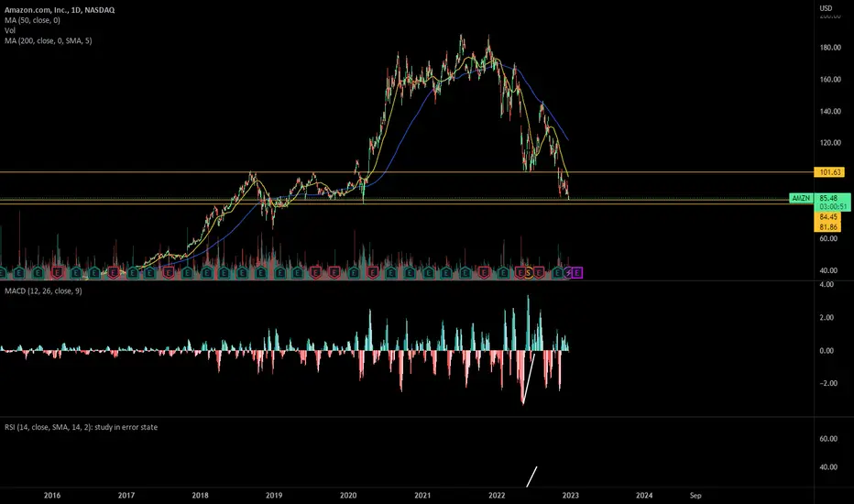The width and height of the screenshot is (854, 504).
Task: Click the RSI study in error state legend
Action: (x=81, y=427)
